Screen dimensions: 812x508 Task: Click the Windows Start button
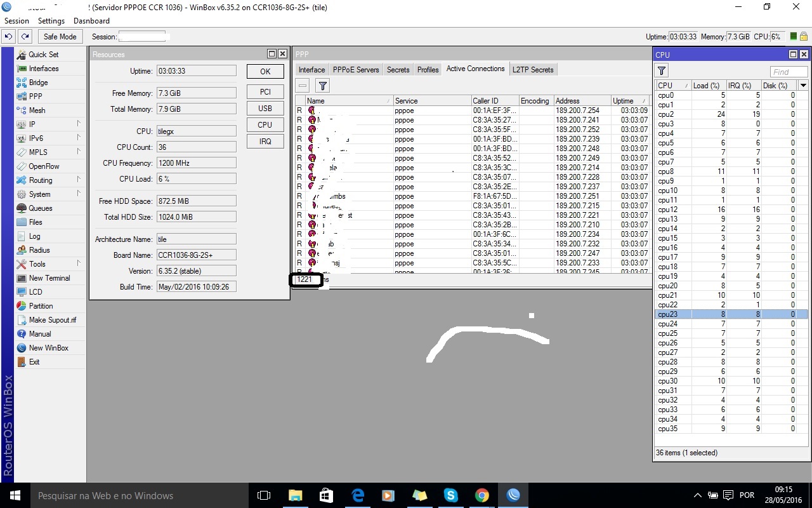(15, 495)
